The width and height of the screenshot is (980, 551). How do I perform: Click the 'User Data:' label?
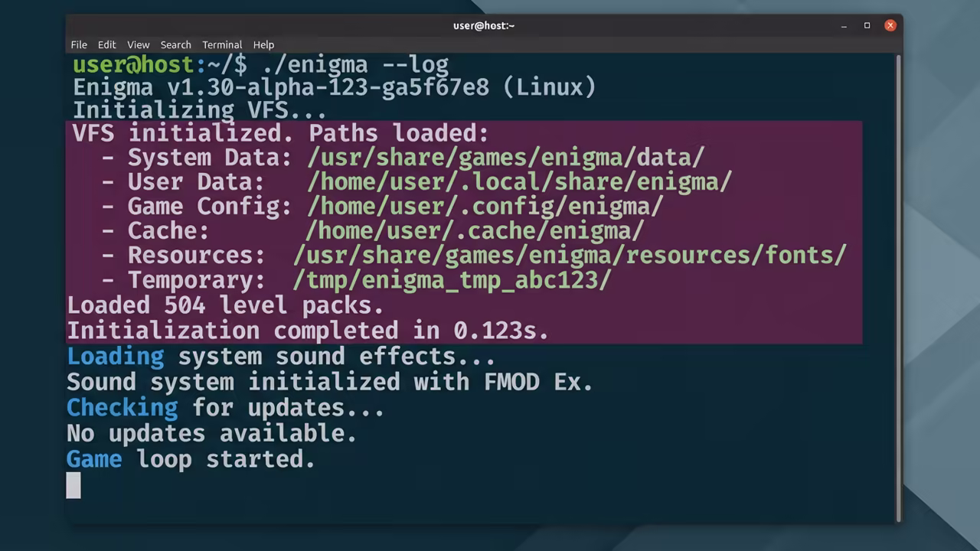click(196, 182)
